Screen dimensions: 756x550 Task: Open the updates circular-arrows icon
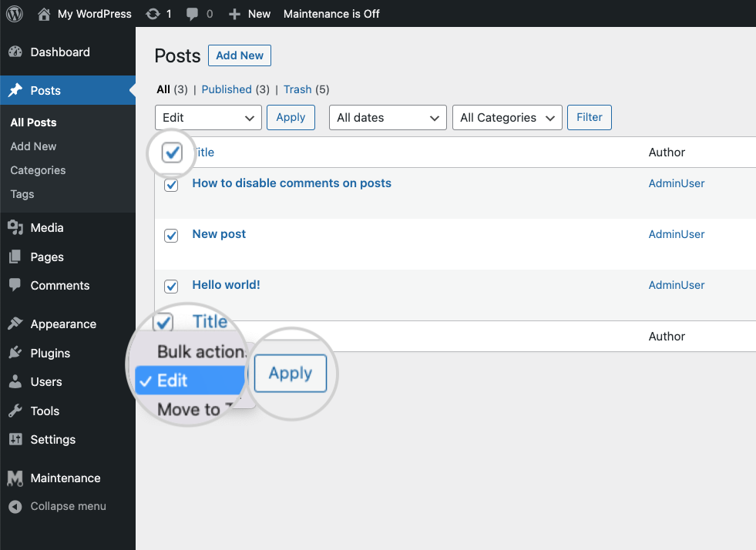(x=153, y=14)
